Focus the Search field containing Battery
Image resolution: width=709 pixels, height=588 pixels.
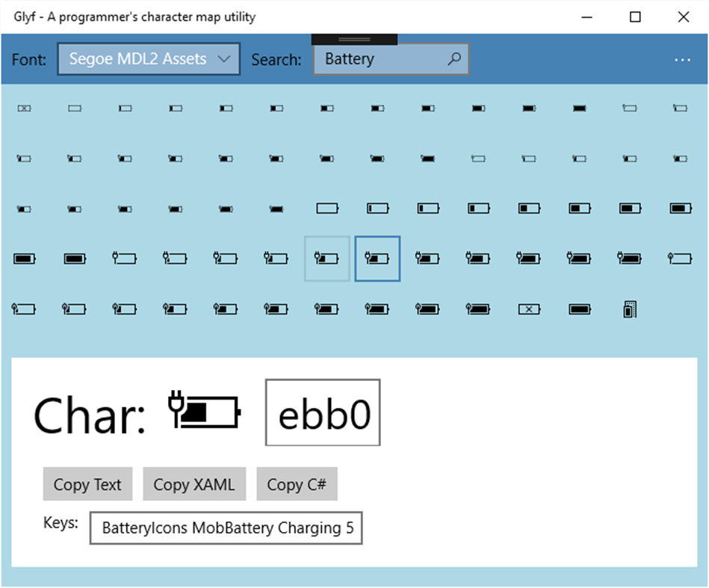point(391,59)
